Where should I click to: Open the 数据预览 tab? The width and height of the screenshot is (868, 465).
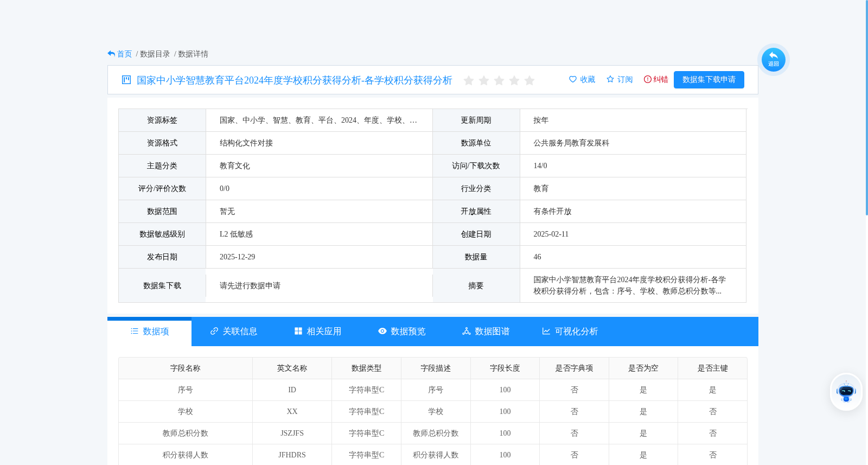click(x=402, y=332)
